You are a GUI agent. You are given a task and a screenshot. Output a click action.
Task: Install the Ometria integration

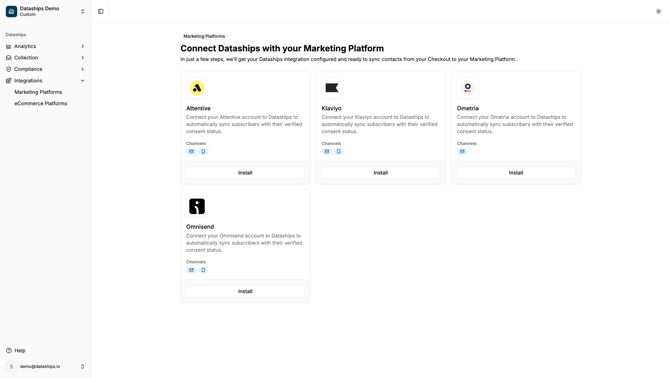pyautogui.click(x=516, y=173)
